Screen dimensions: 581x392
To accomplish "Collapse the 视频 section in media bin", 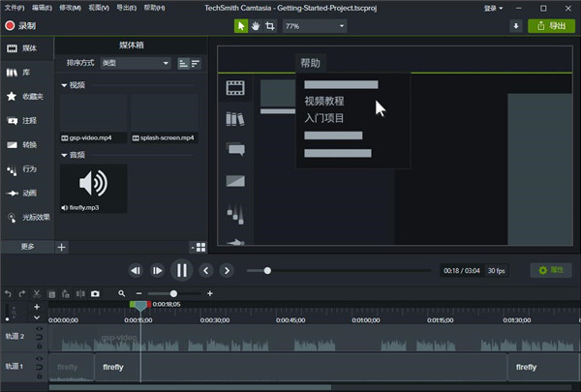I will click(x=64, y=85).
